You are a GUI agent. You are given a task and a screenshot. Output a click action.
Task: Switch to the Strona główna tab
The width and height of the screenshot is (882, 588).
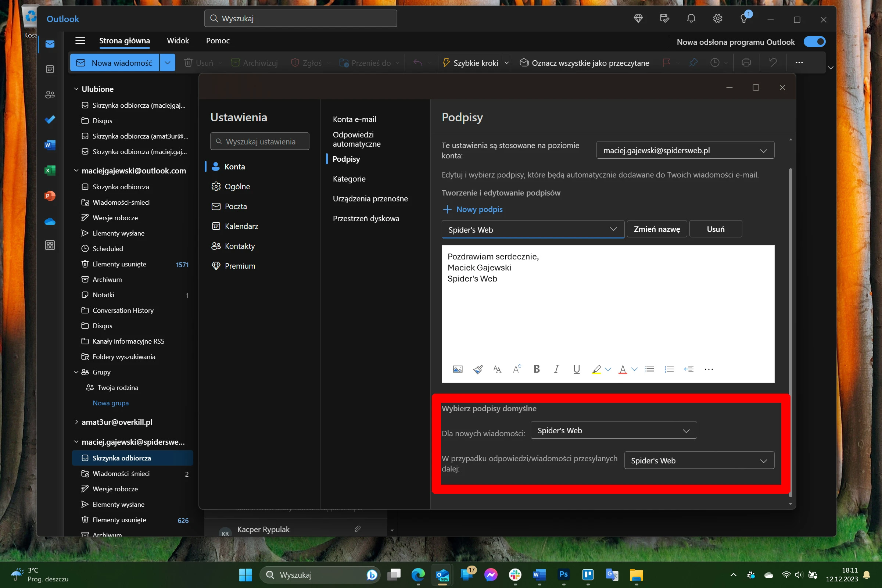tap(125, 40)
